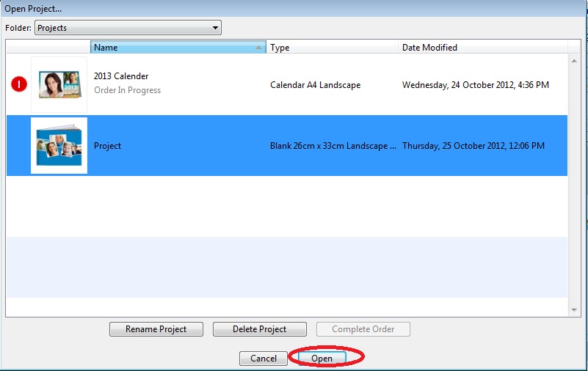Sort list by Name column header

pos(178,47)
